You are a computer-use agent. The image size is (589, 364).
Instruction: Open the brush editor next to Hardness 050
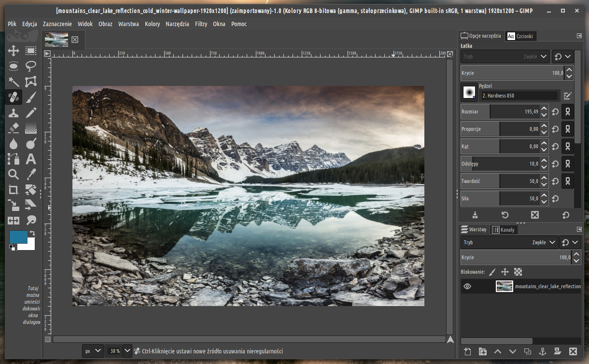(567, 96)
